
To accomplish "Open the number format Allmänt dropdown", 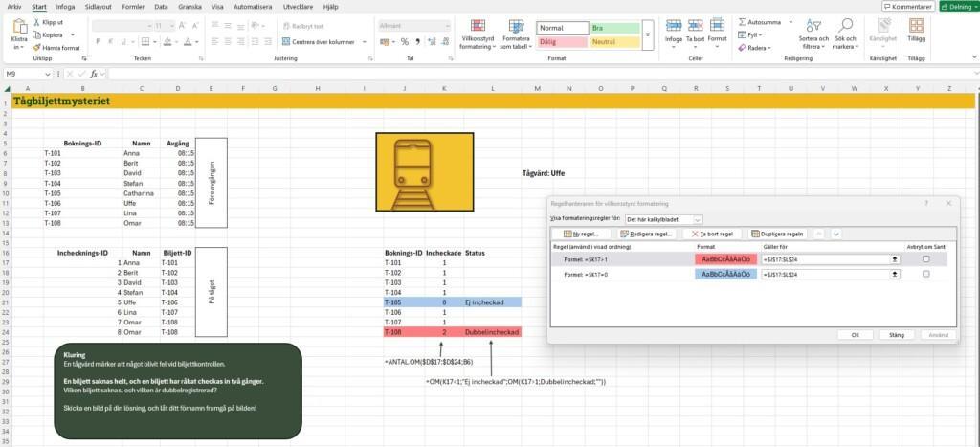I will pyautogui.click(x=413, y=26).
